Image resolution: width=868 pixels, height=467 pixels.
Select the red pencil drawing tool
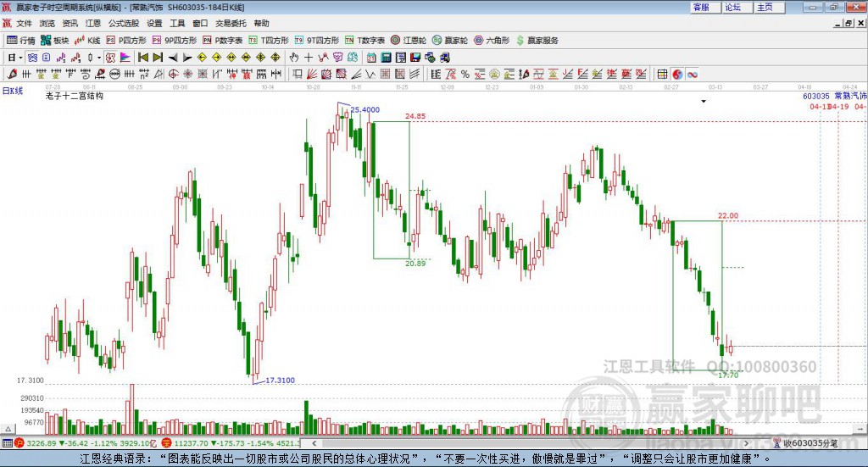point(12,74)
